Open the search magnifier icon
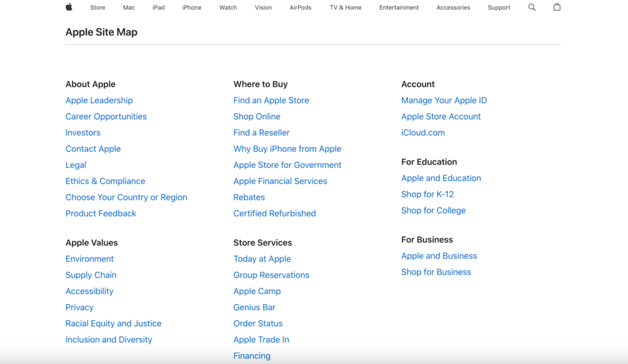 [532, 7]
